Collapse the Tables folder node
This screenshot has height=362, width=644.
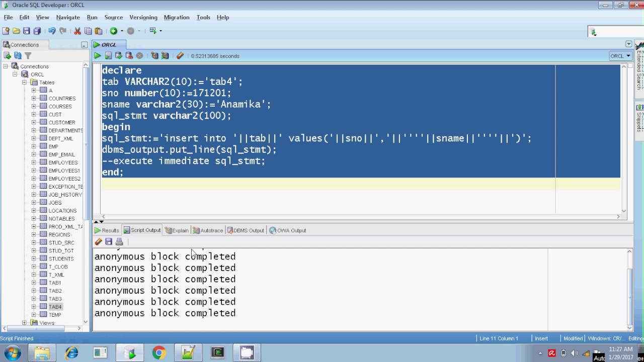24,82
